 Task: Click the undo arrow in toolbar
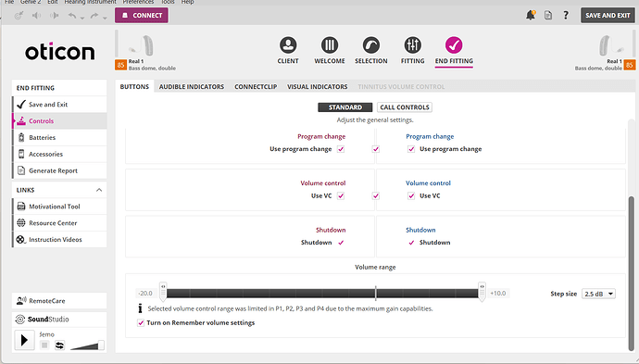coord(72,16)
